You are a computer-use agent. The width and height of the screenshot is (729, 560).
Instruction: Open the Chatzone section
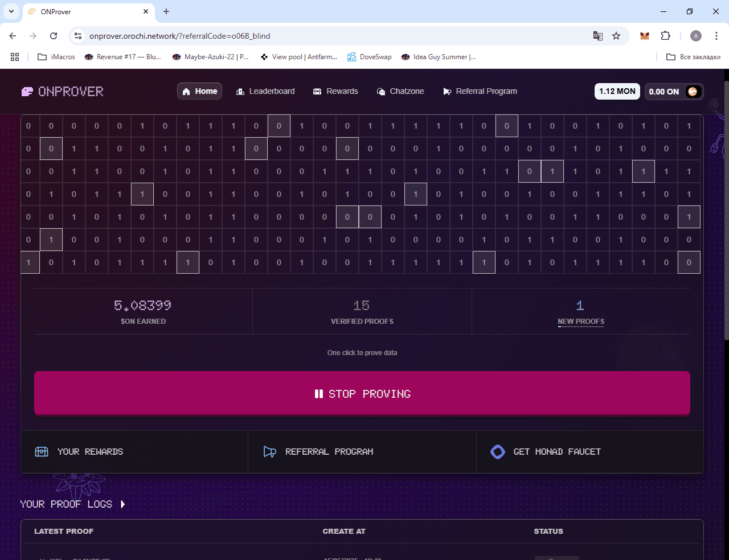[400, 91]
